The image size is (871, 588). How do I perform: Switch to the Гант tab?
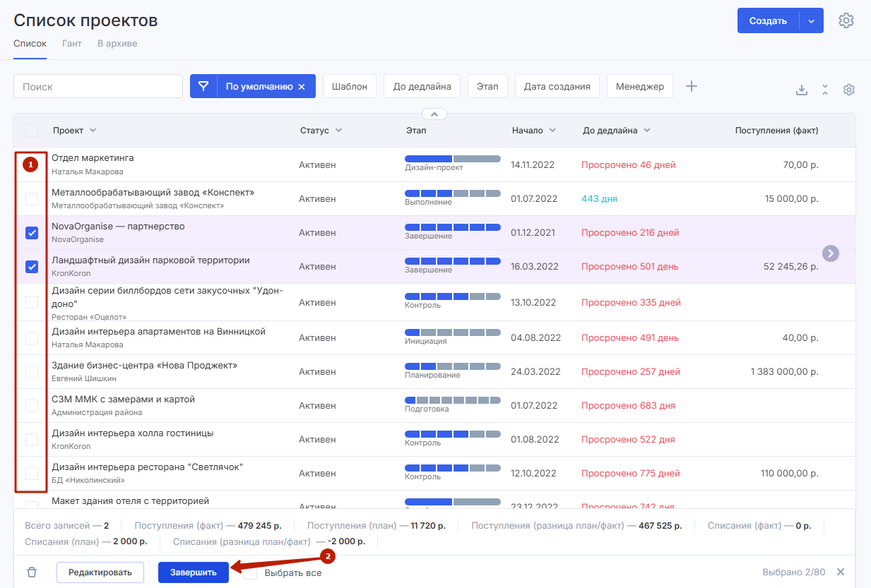tap(72, 44)
